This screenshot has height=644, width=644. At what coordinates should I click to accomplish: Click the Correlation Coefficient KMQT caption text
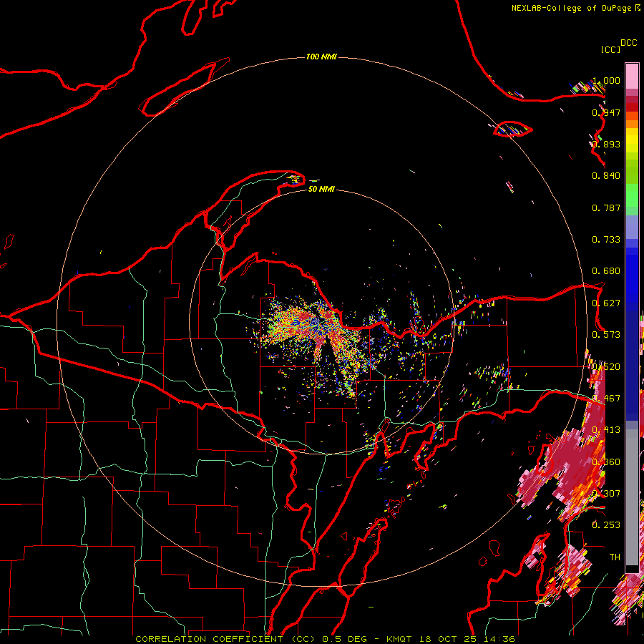click(325, 639)
